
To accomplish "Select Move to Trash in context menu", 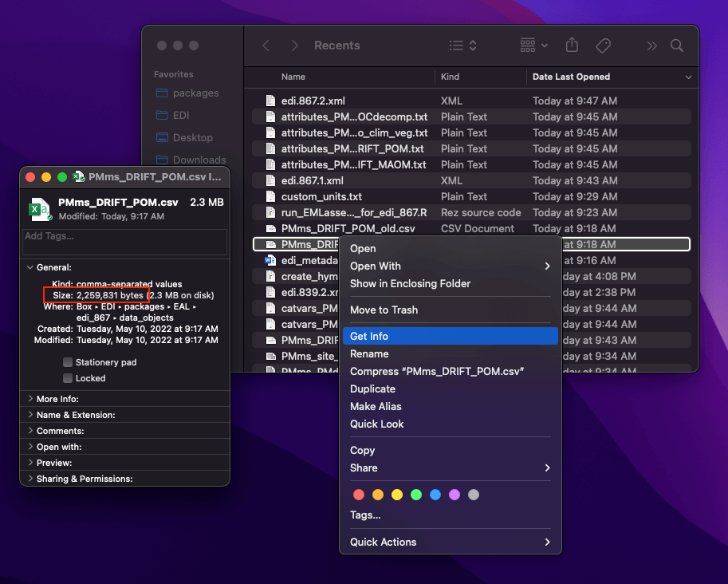I will [x=451, y=310].
